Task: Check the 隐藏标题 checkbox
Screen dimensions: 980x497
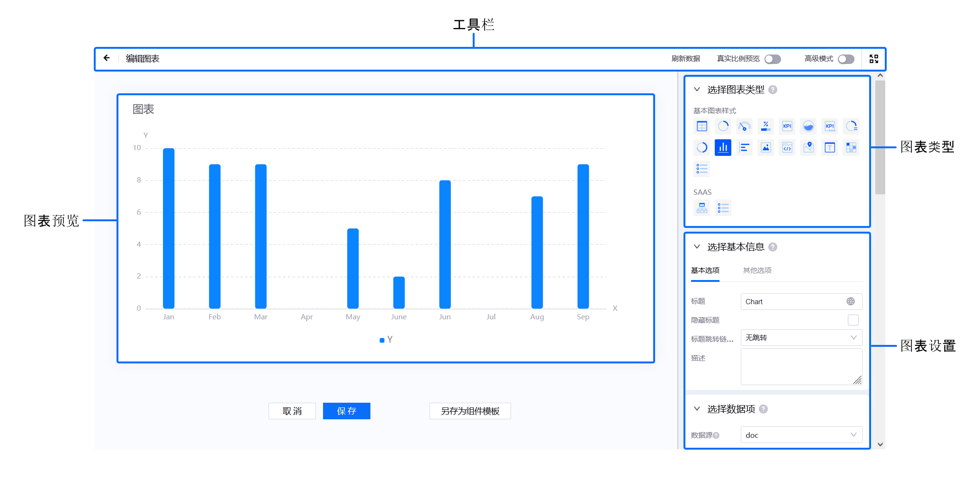Action: (853, 320)
